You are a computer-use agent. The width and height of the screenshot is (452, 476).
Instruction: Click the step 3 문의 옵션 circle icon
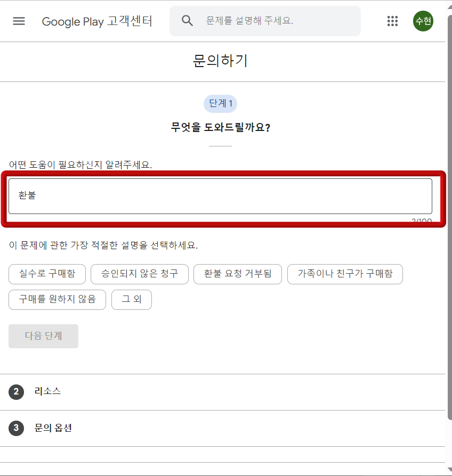coord(17,428)
